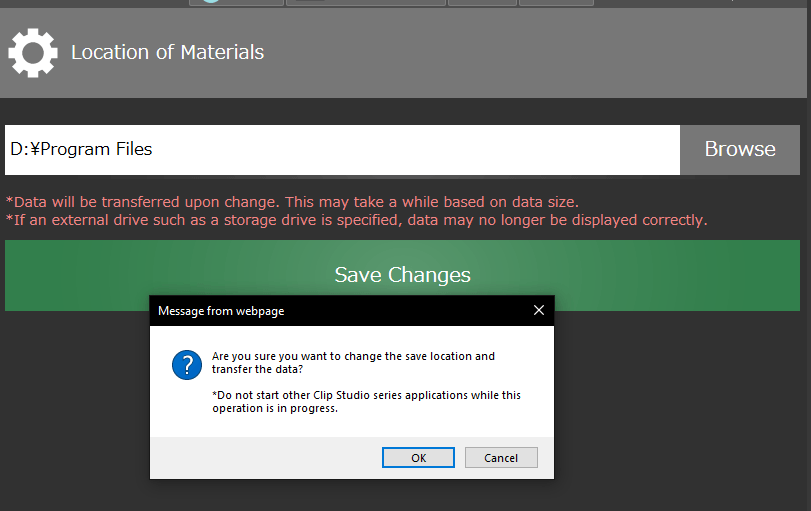
Task: Click the D:¥Program Files path field
Action: click(340, 149)
